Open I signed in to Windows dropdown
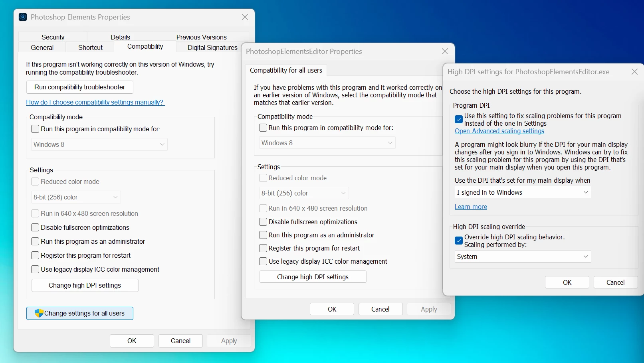 pos(523,192)
